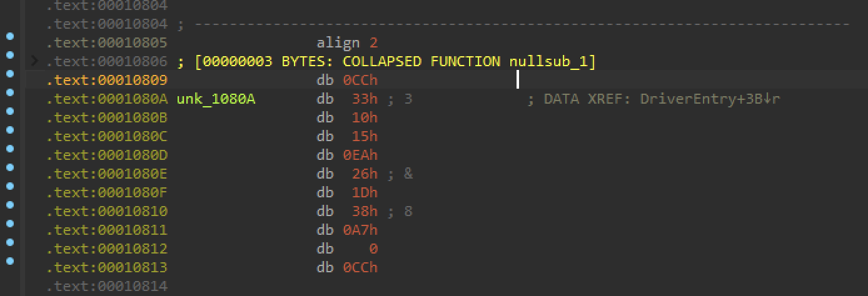Click the 0CCh value at address 00010809
868x296 pixels.
click(360, 80)
